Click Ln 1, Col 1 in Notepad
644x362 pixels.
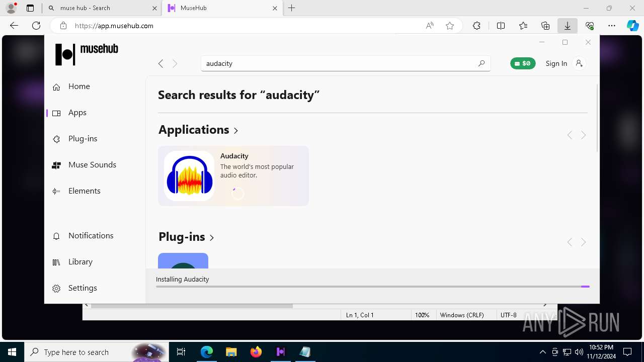[x=360, y=315]
